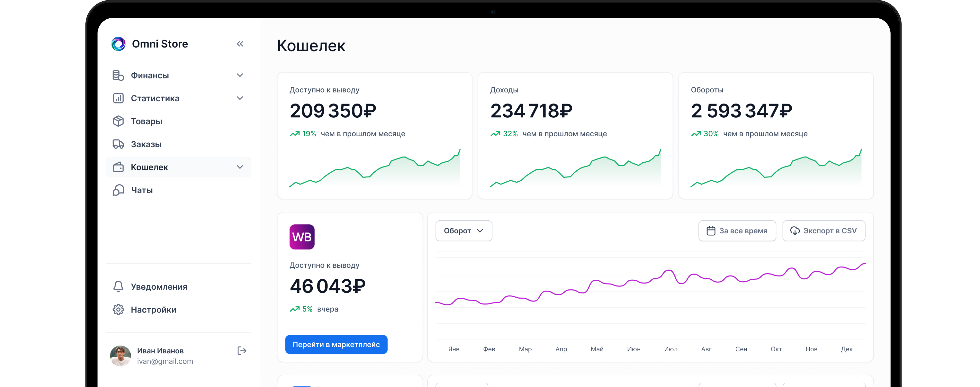Open Уведомления in sidebar

(178, 286)
